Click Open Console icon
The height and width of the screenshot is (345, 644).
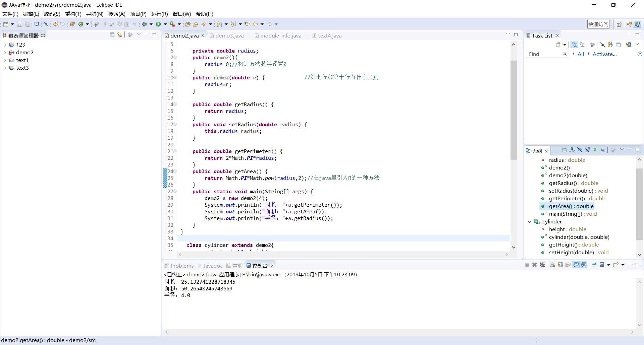click(616, 265)
